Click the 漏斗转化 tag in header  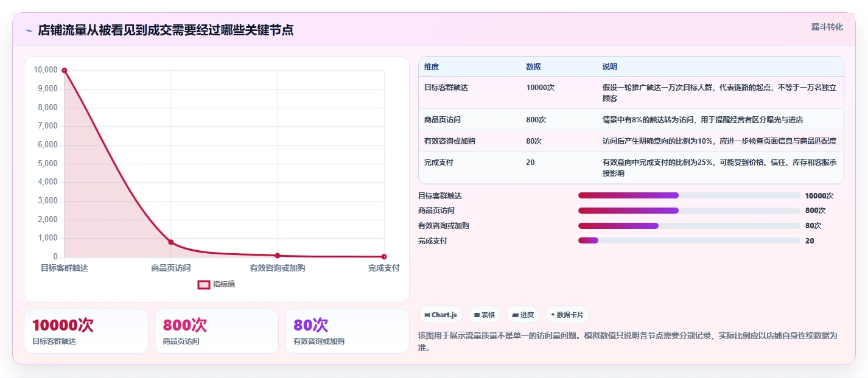(x=827, y=27)
